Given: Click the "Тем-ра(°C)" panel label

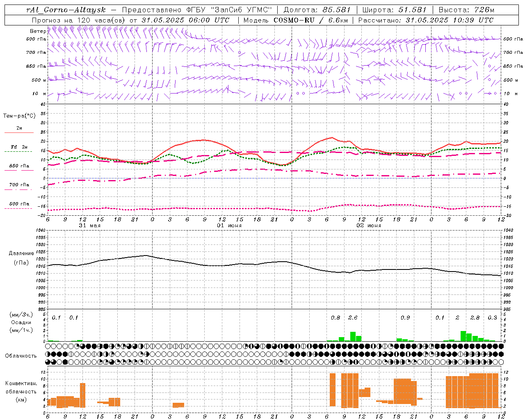Looking at the screenshot, I should click(x=19, y=116).
